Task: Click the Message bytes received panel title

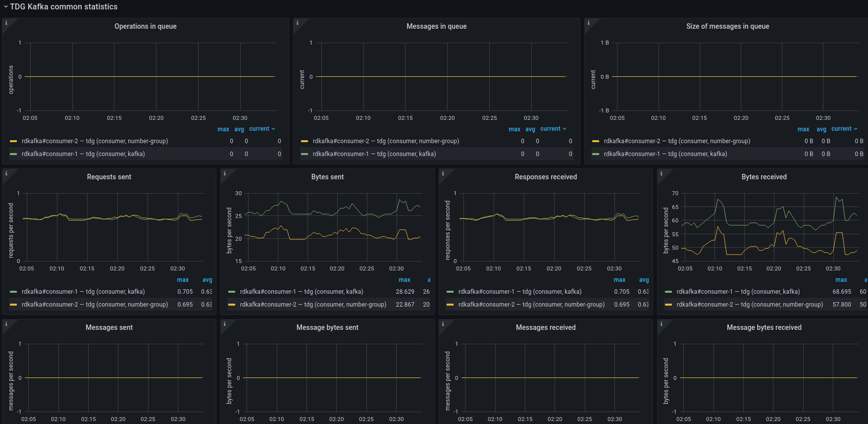Action: 764,327
